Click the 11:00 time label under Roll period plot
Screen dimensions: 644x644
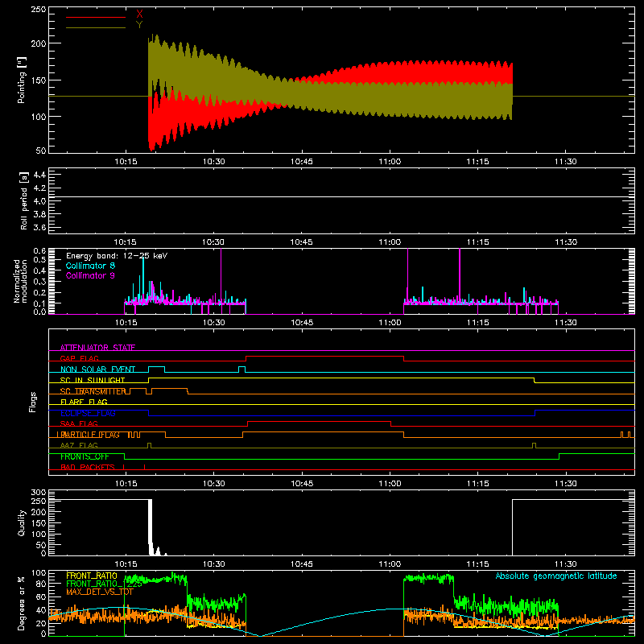click(x=390, y=242)
